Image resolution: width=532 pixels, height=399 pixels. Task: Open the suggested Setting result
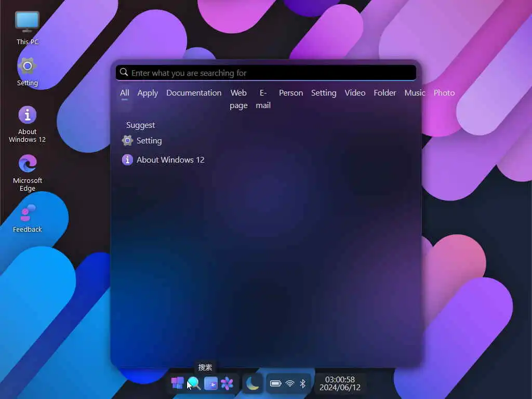click(142, 140)
